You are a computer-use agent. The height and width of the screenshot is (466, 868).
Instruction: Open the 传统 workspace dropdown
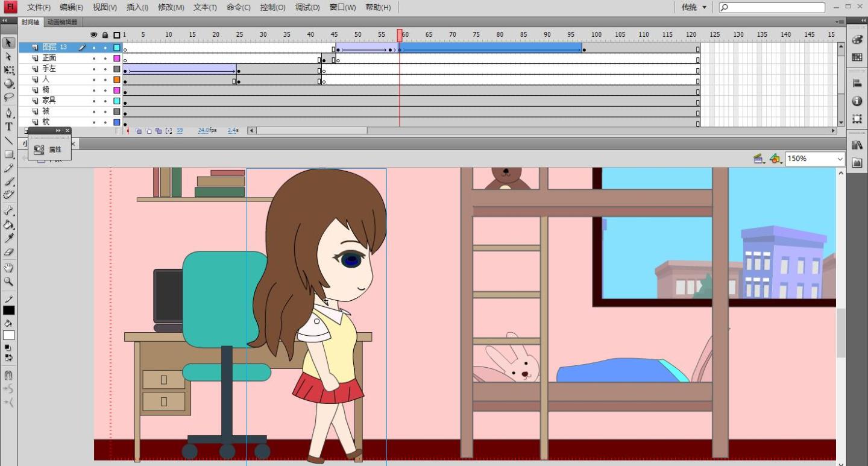(694, 7)
